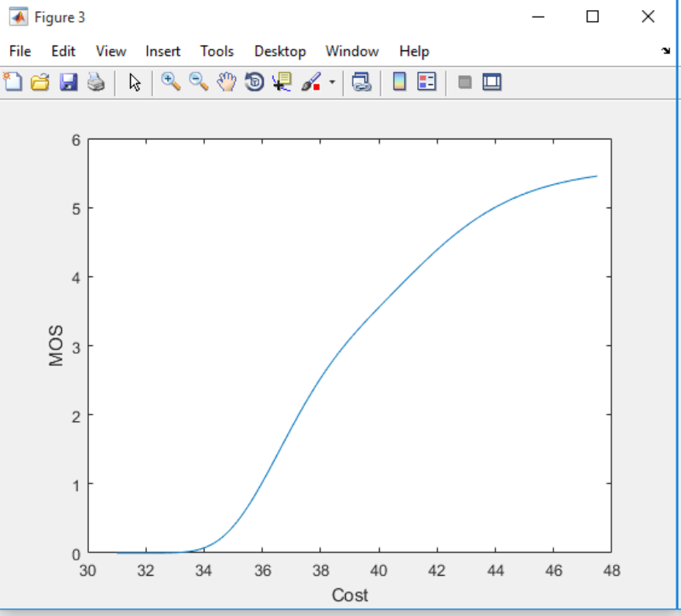Open the View menu

111,51
